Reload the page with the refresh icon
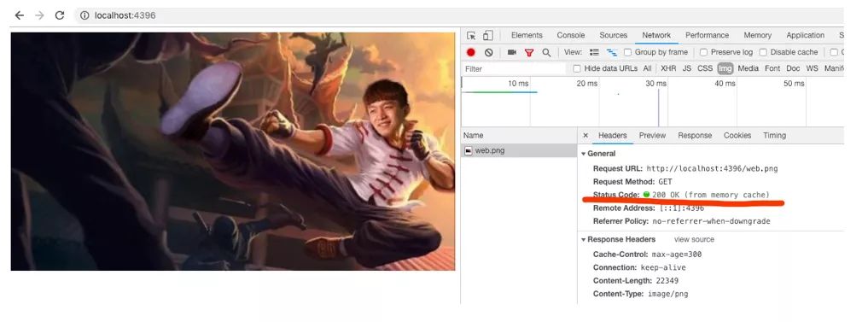Viewport: 868px width, 322px height. (x=60, y=15)
